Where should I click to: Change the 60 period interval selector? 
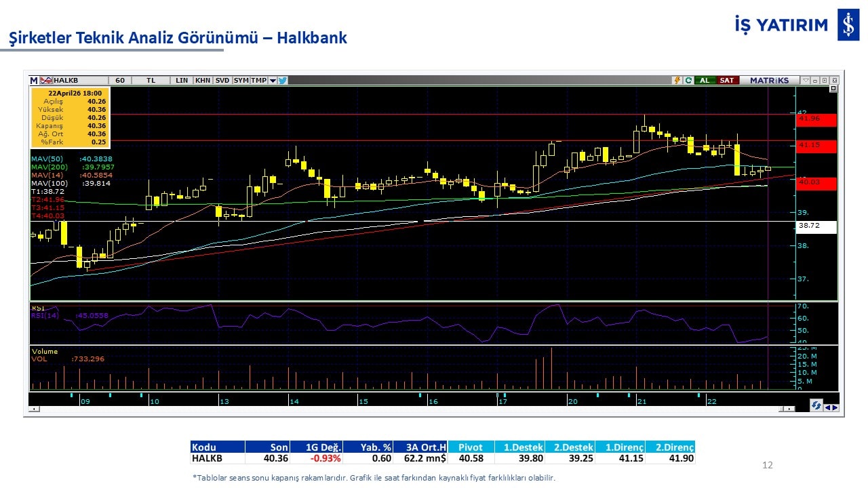[x=120, y=80]
